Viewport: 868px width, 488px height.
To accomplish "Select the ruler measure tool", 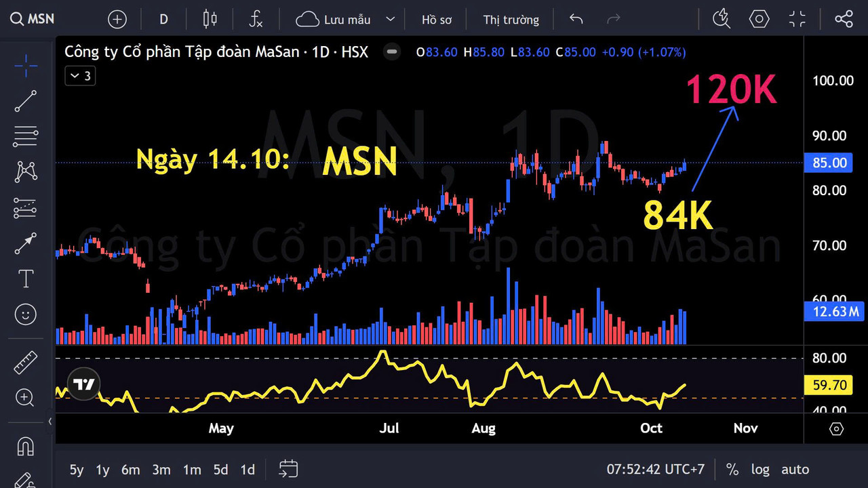I will [x=26, y=362].
